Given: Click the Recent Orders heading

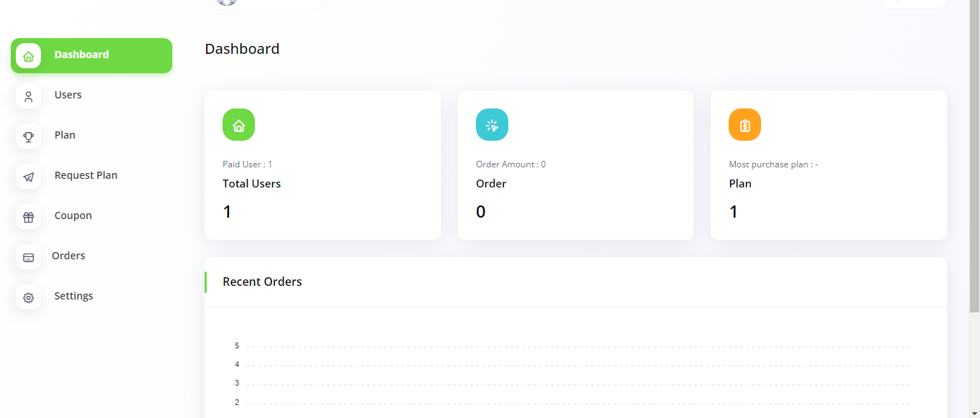Looking at the screenshot, I should [262, 281].
